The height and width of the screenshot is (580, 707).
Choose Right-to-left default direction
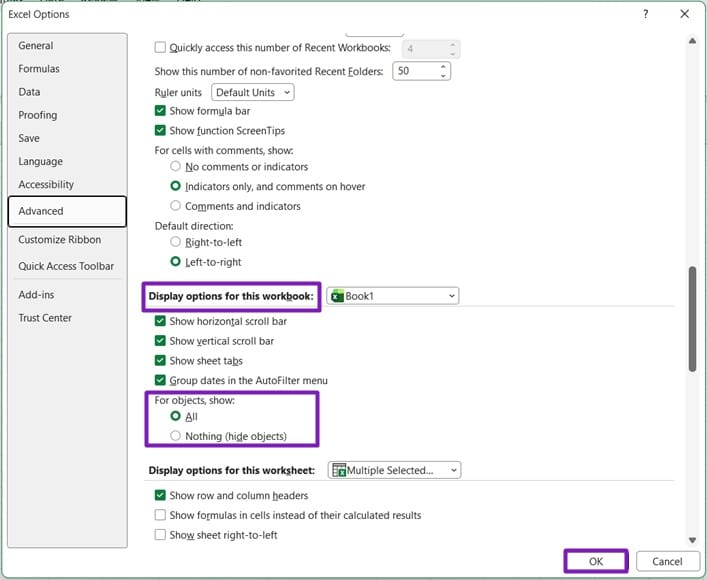point(175,242)
